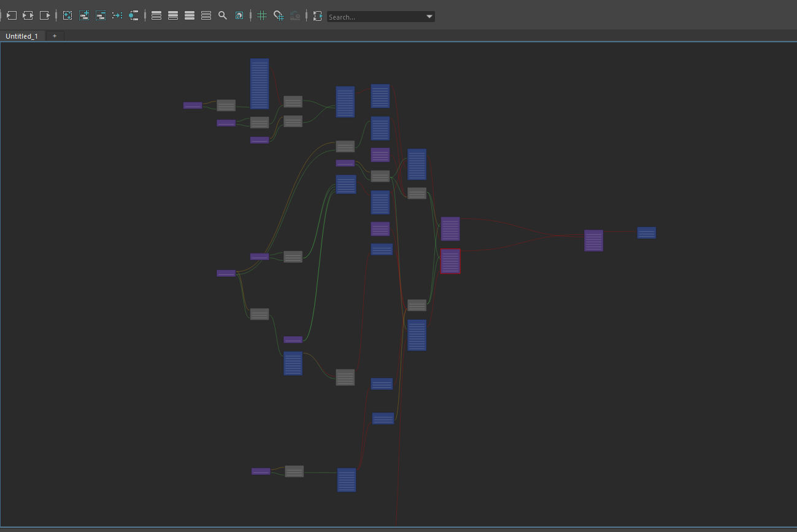
Task: Set nodes to custom attribute view mode
Action: point(206,15)
